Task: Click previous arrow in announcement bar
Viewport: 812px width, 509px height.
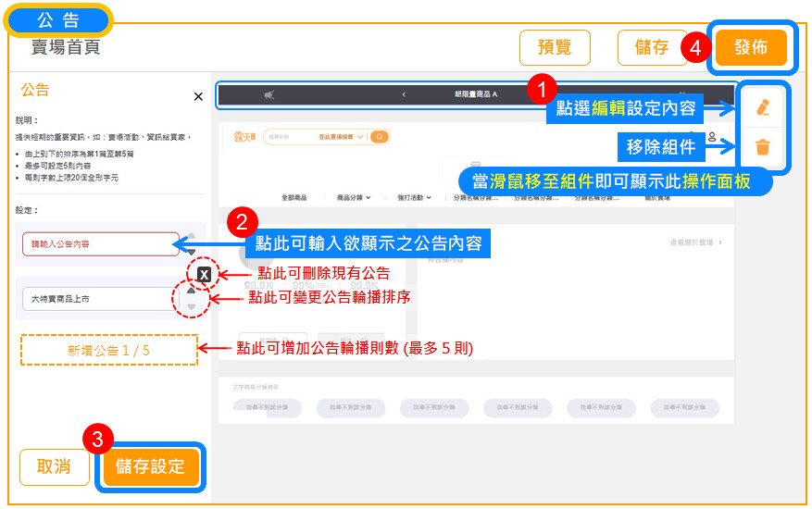Action: point(404,94)
